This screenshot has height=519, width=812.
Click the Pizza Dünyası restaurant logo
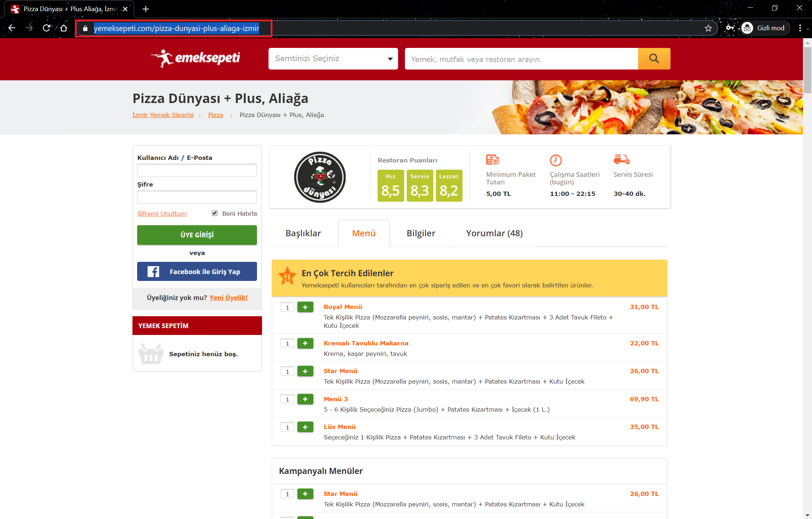coord(320,177)
